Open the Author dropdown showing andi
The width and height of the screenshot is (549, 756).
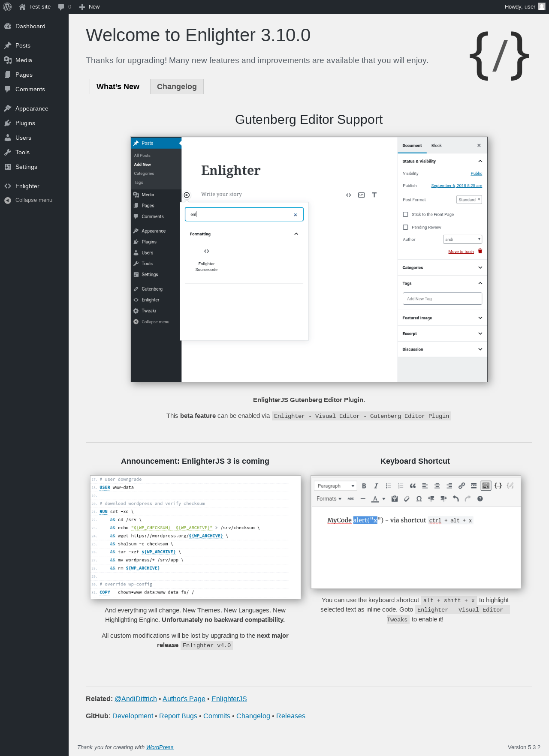(462, 239)
